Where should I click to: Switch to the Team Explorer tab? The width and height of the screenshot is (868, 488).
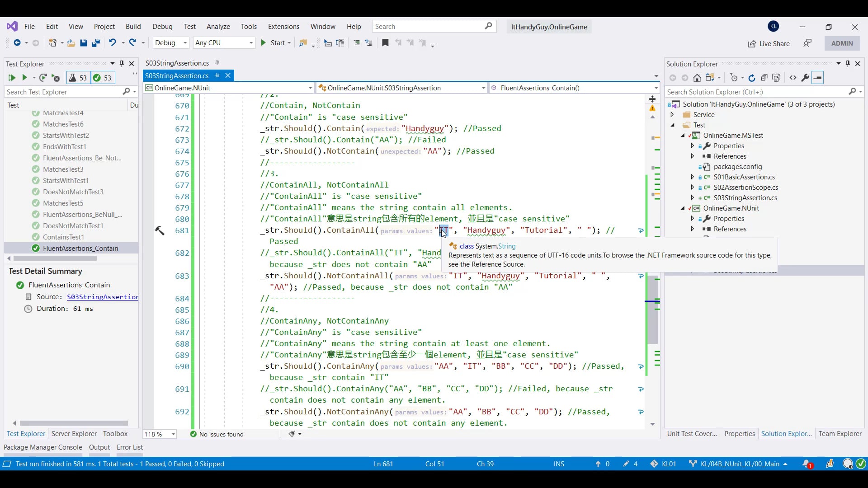point(840,434)
